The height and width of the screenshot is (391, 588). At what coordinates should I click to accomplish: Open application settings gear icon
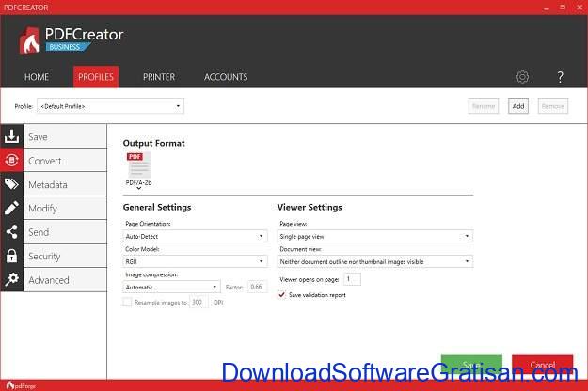coord(522,77)
